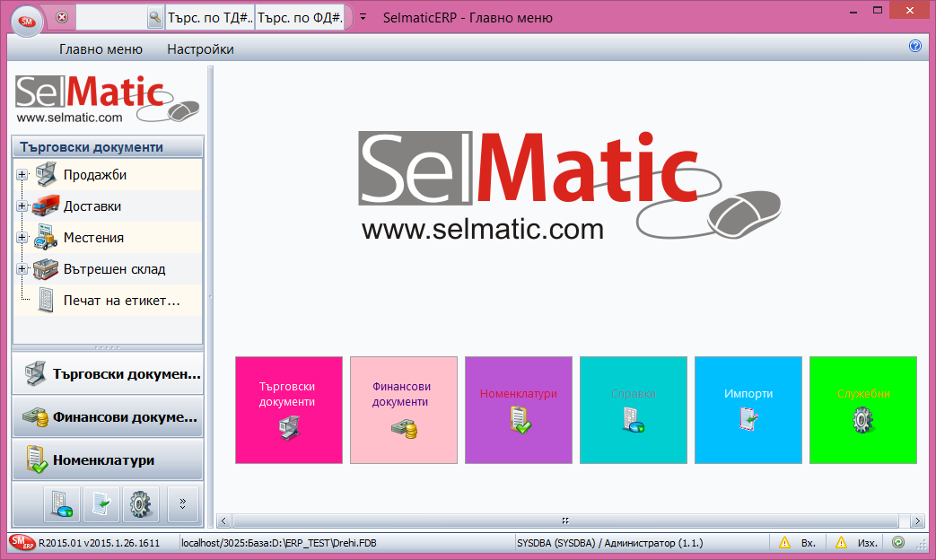Click the warning icon next to Изх.

click(x=841, y=543)
